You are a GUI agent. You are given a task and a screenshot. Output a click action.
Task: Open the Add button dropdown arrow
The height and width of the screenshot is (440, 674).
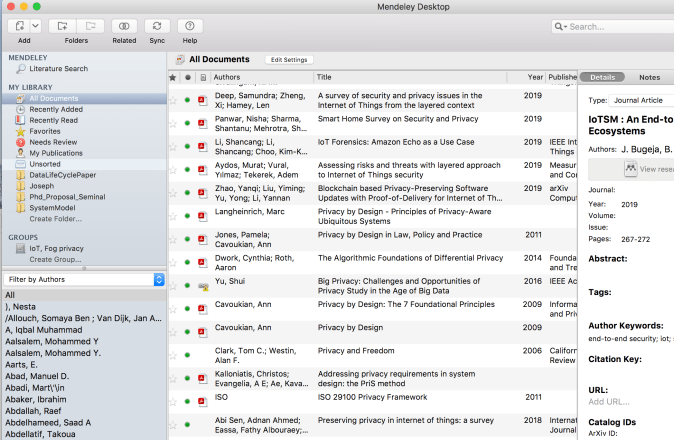[35, 25]
